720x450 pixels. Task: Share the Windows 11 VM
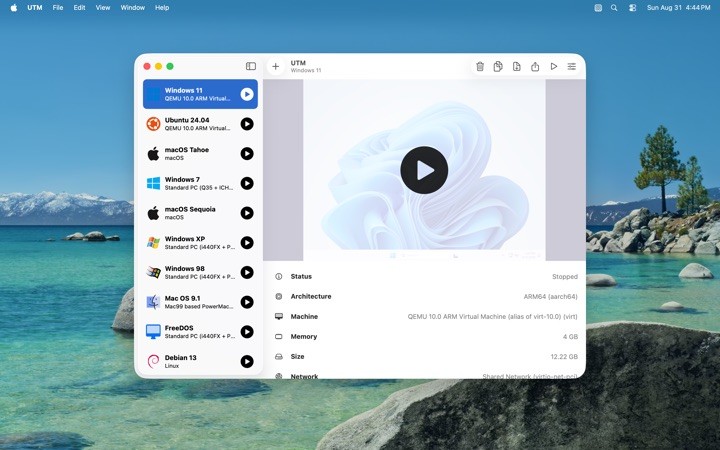tap(535, 67)
